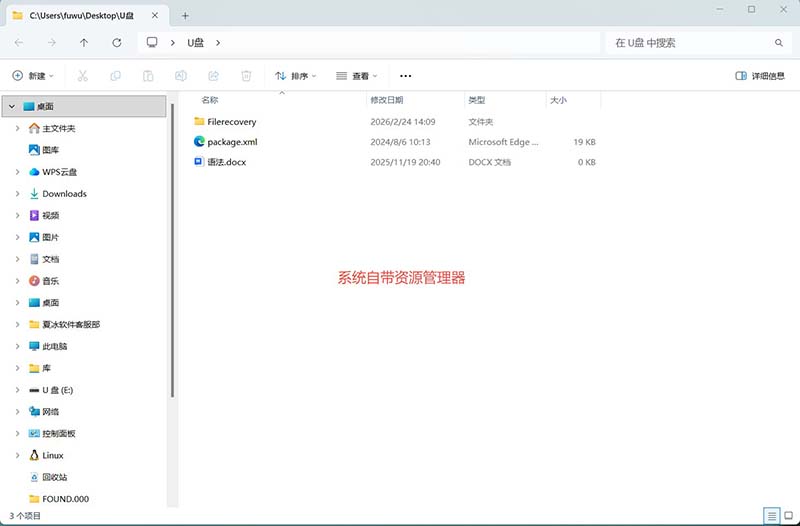Select the 语法.docx document icon
This screenshot has height=526, width=800.
[x=199, y=162]
